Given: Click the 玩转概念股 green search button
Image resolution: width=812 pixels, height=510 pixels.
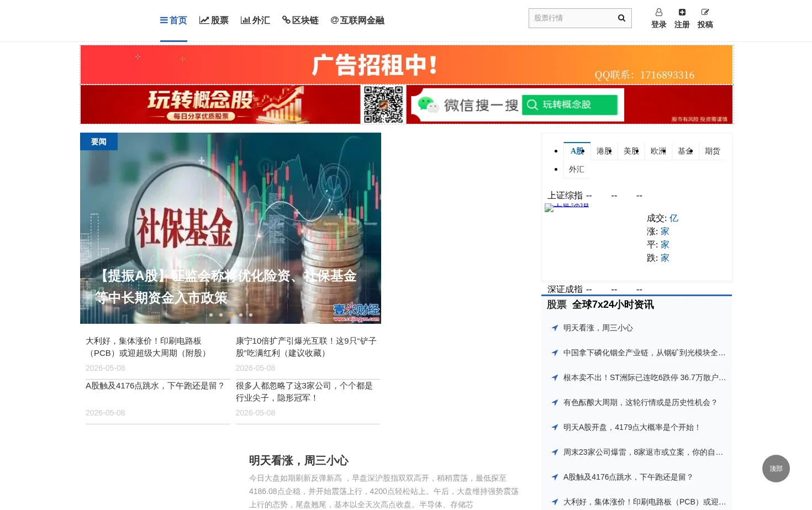Looking at the screenshot, I should pos(570,104).
